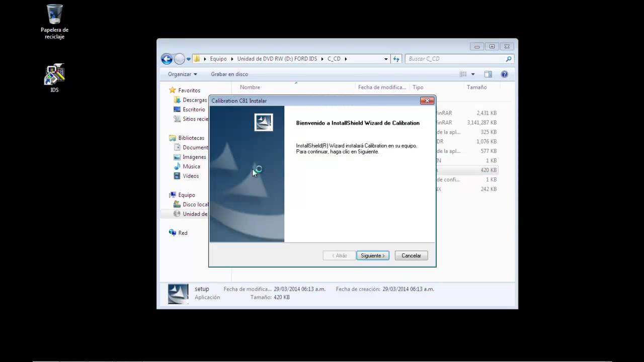Change the view with the views icon
Image resolution: width=644 pixels, height=362 pixels.
(x=463, y=74)
